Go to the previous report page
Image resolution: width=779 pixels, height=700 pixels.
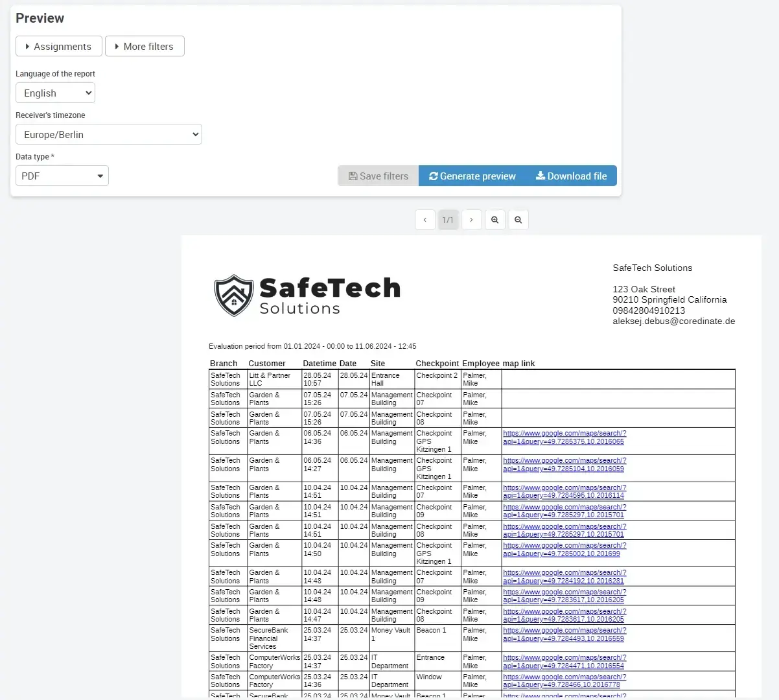[x=424, y=219]
